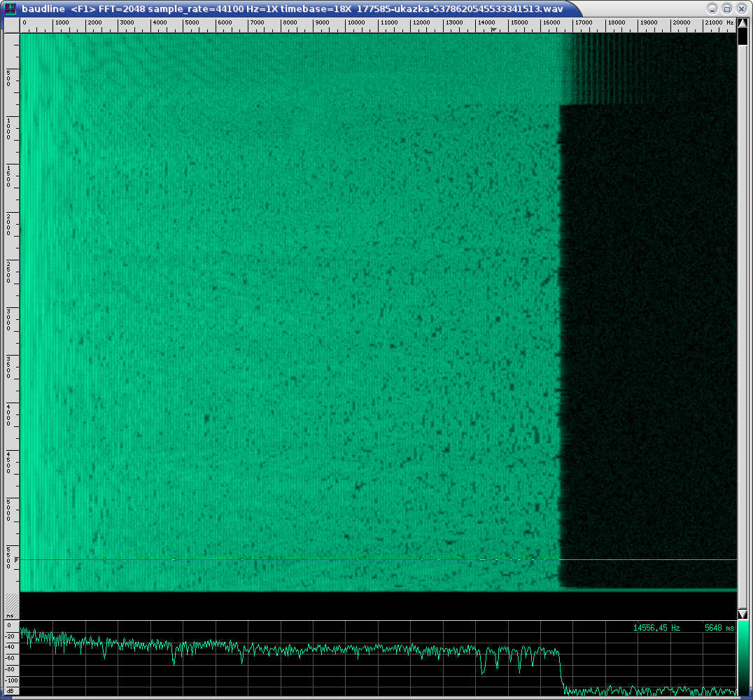The width and height of the screenshot is (753, 700).
Task: Click the 3000 label on vertical time ruler
Action: pos(8,320)
